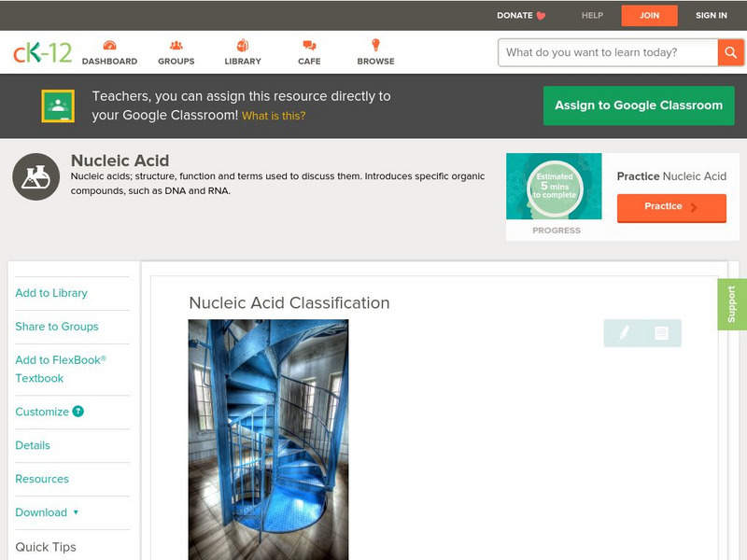Click the orange Join button

649,15
